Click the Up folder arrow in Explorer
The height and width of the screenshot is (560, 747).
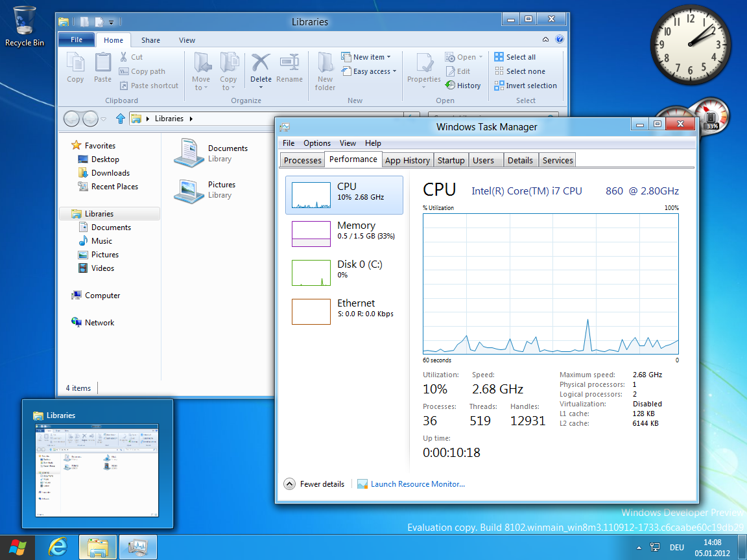(x=120, y=119)
